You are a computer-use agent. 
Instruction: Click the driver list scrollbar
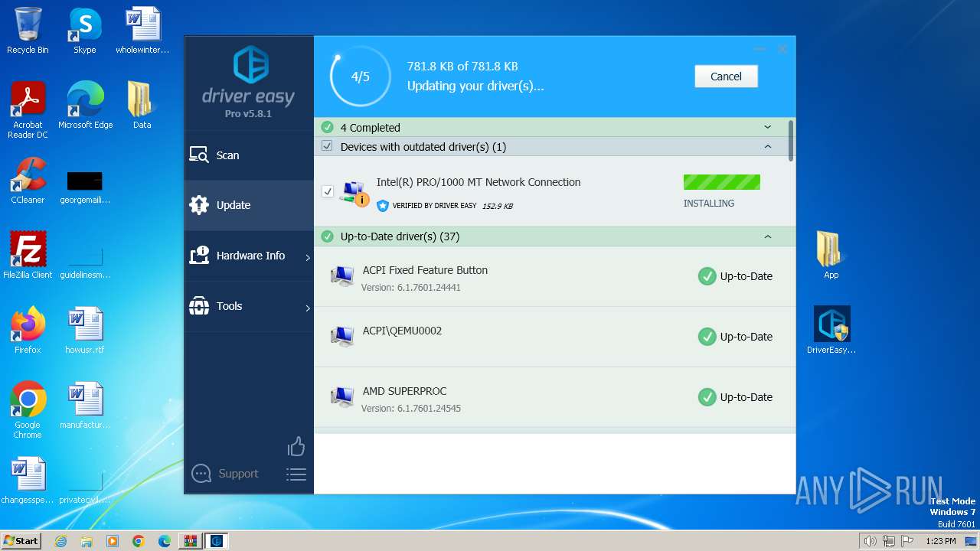pos(791,140)
